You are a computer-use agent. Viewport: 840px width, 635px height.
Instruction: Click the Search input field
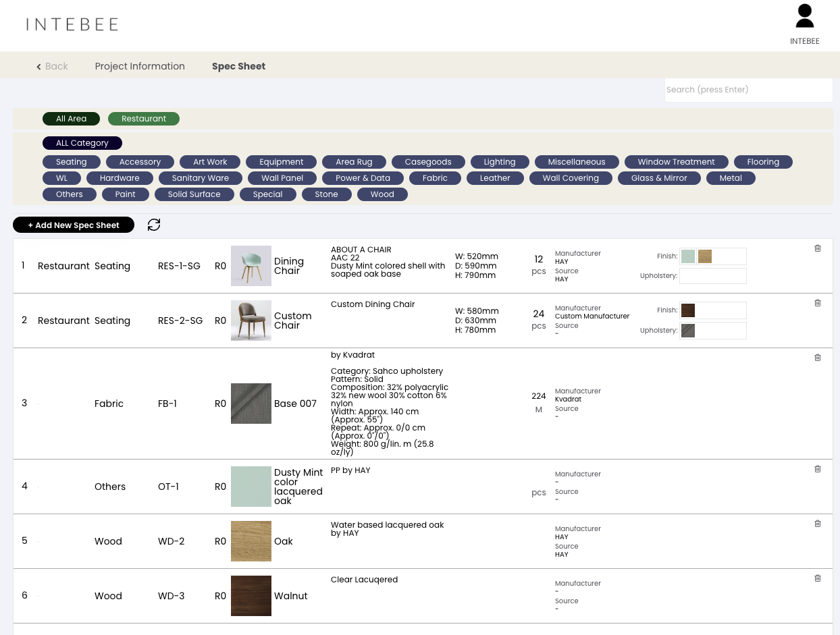point(748,90)
